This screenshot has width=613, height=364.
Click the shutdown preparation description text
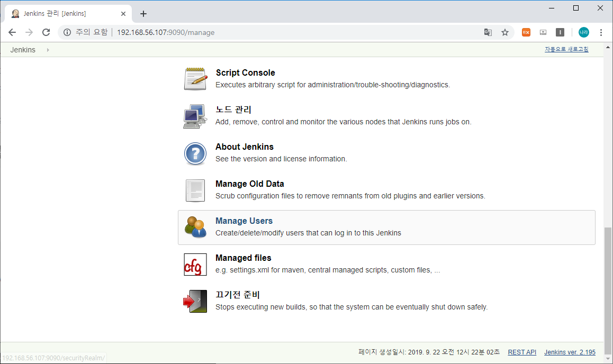pyautogui.click(x=351, y=307)
